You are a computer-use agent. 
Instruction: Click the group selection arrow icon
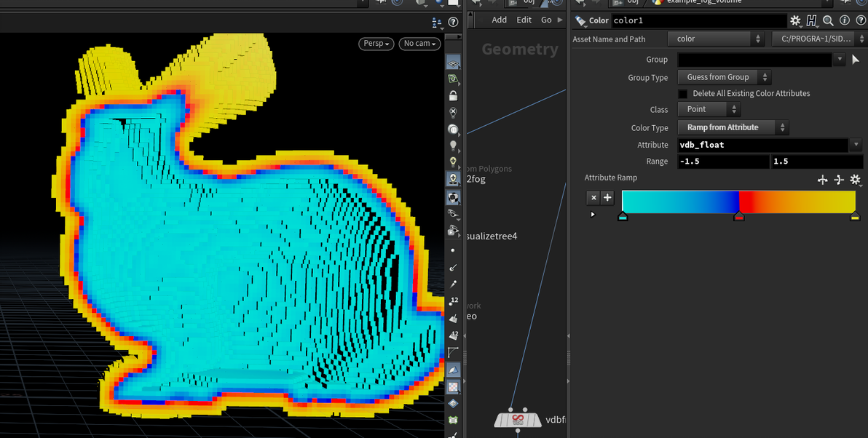pyautogui.click(x=856, y=59)
